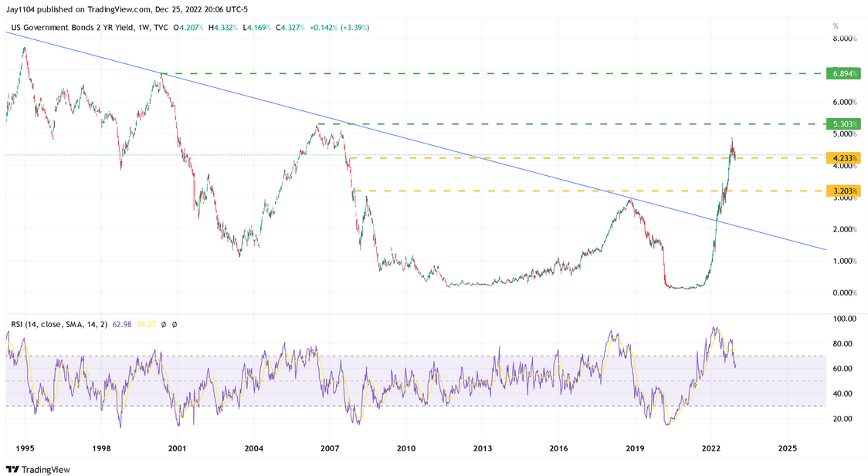
Task: Toggle percentage mode on the price scale
Action: tap(835, 25)
